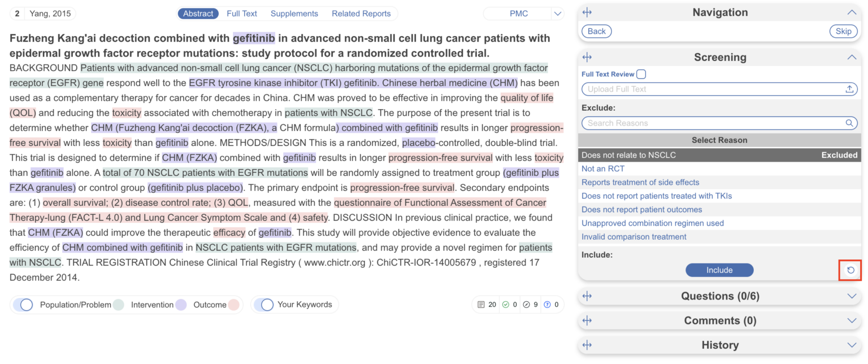Click the Include button
Image resolution: width=868 pixels, height=364 pixels.
click(x=719, y=270)
